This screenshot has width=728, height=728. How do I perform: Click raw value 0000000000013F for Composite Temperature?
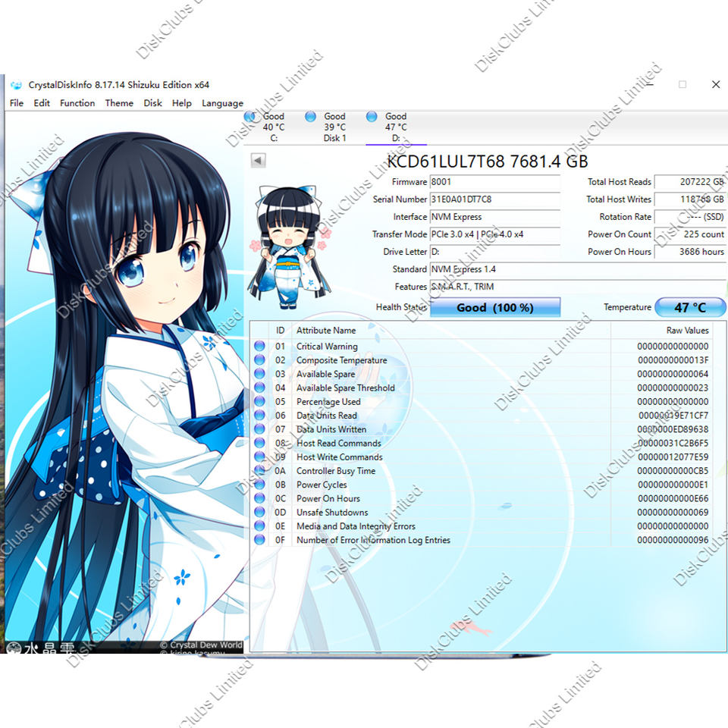pos(673,360)
